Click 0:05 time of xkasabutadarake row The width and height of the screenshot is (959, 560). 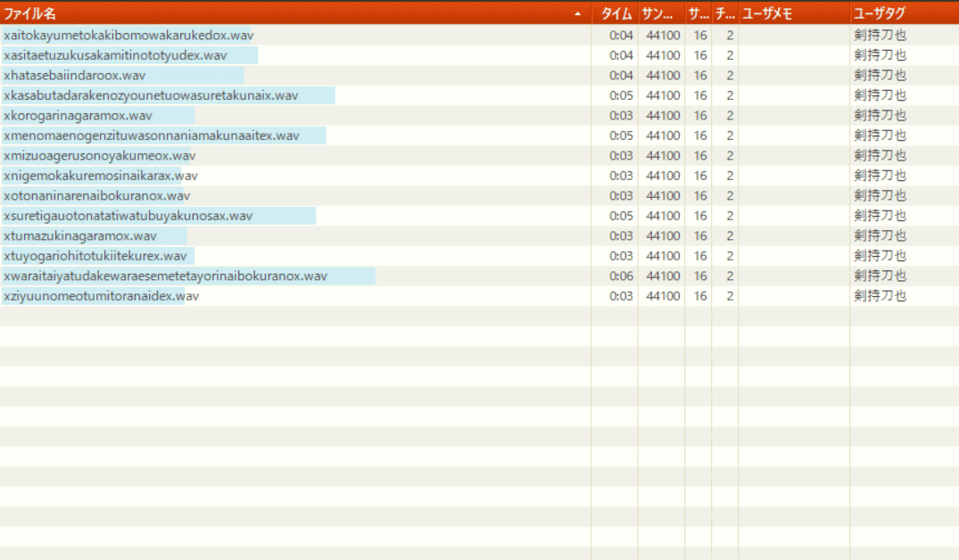(621, 96)
